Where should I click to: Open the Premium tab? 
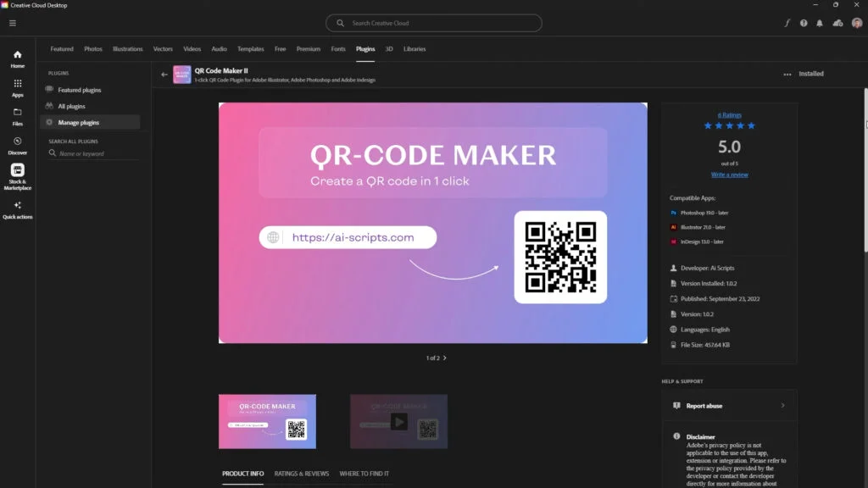click(309, 48)
